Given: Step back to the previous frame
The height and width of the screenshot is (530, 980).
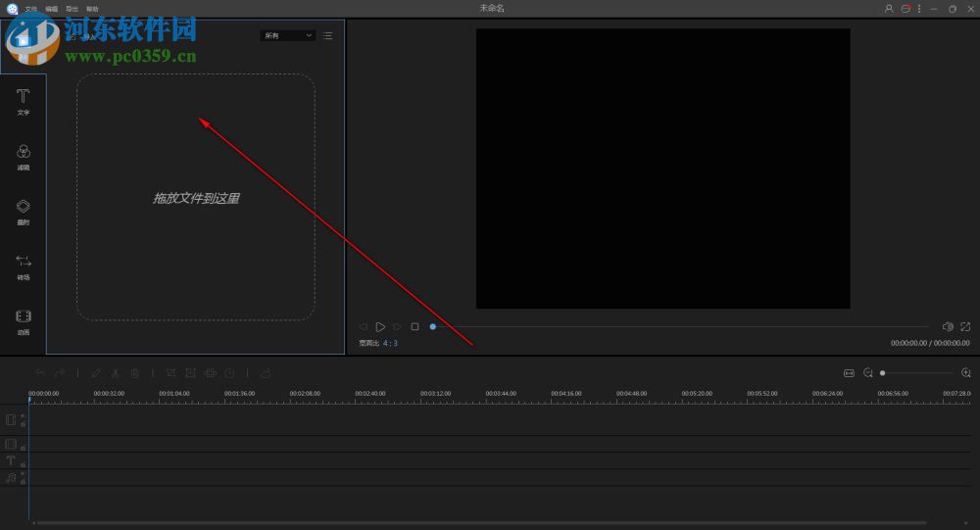Looking at the screenshot, I should (364, 327).
